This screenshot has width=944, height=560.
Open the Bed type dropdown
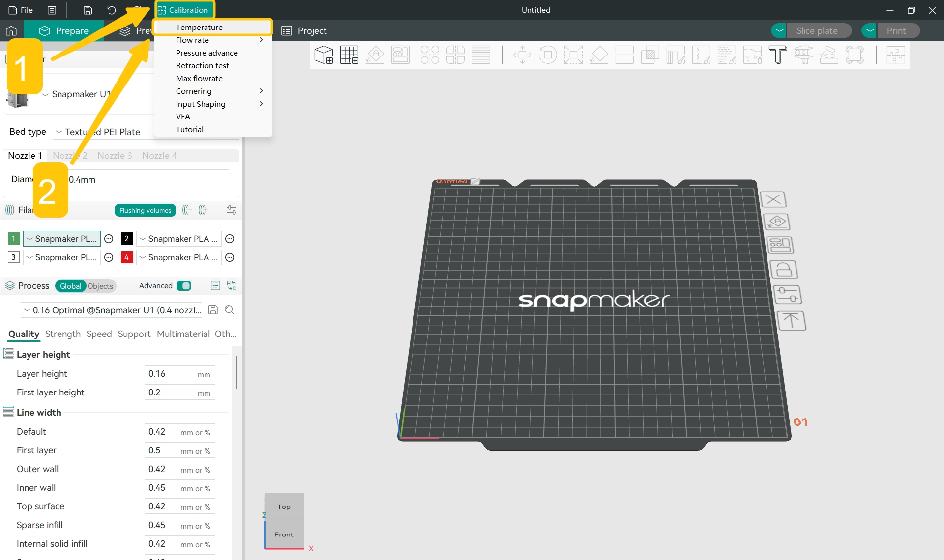pyautogui.click(x=103, y=132)
